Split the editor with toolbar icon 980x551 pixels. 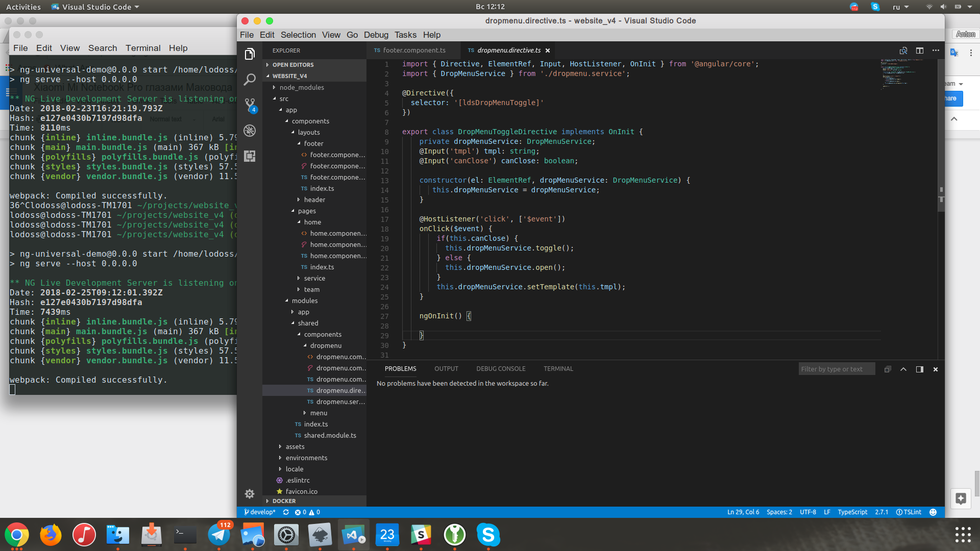pos(919,51)
